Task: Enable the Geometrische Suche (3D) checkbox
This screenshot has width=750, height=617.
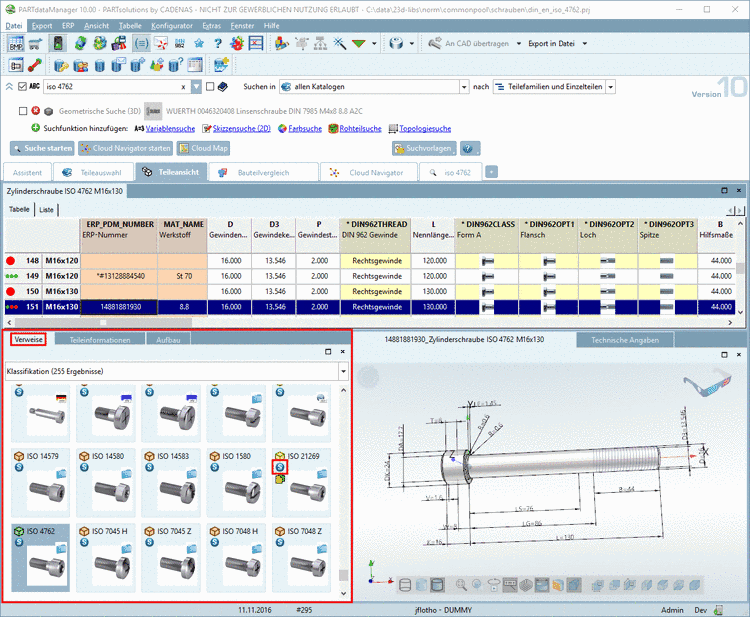Action: (24, 110)
